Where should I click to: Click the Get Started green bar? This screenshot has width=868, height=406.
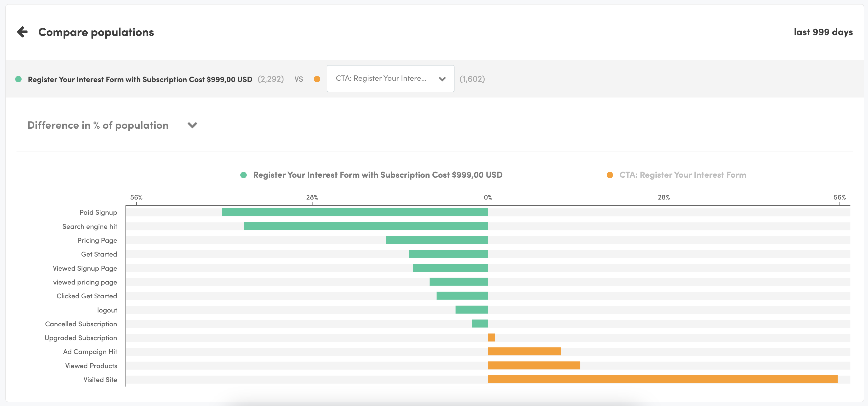pyautogui.click(x=448, y=254)
